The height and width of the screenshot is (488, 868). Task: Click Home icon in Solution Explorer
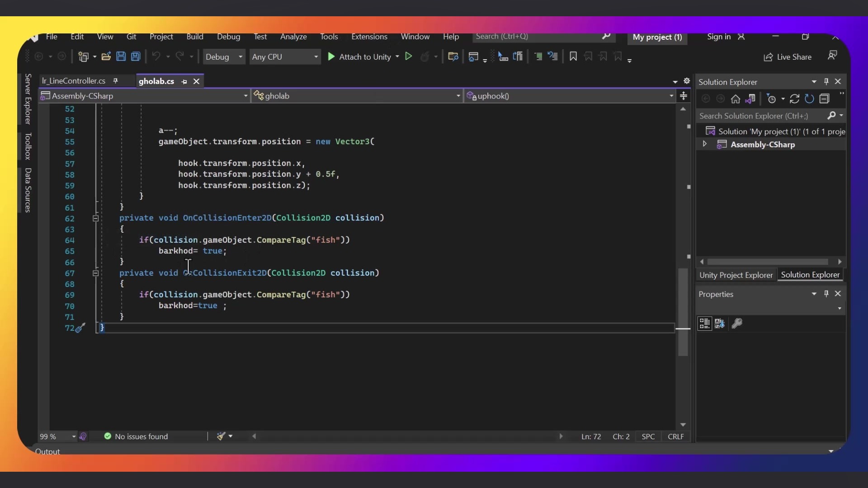click(736, 99)
